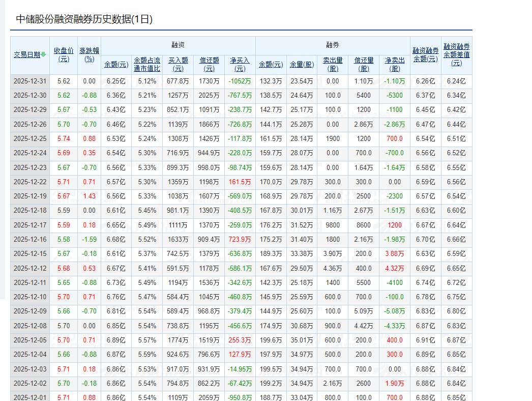This screenshot has width=532, height=401.
Task: Click net buy value -1052万
Action: coord(240,81)
